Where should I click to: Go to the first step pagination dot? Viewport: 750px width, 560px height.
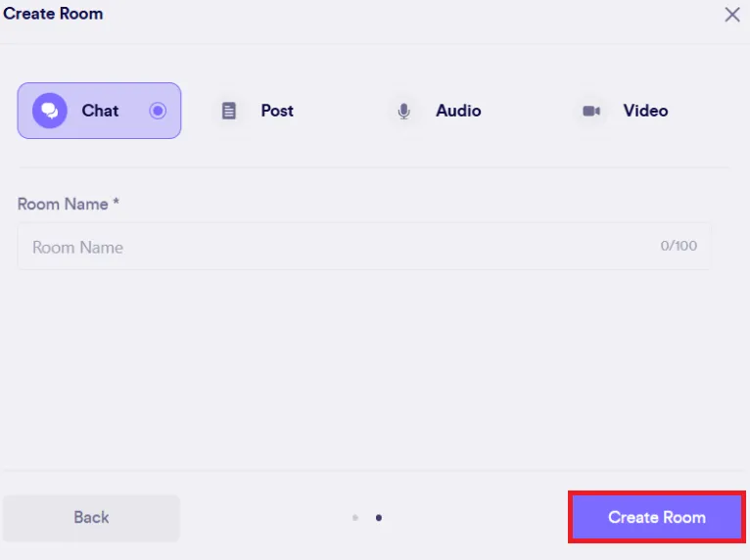click(354, 518)
